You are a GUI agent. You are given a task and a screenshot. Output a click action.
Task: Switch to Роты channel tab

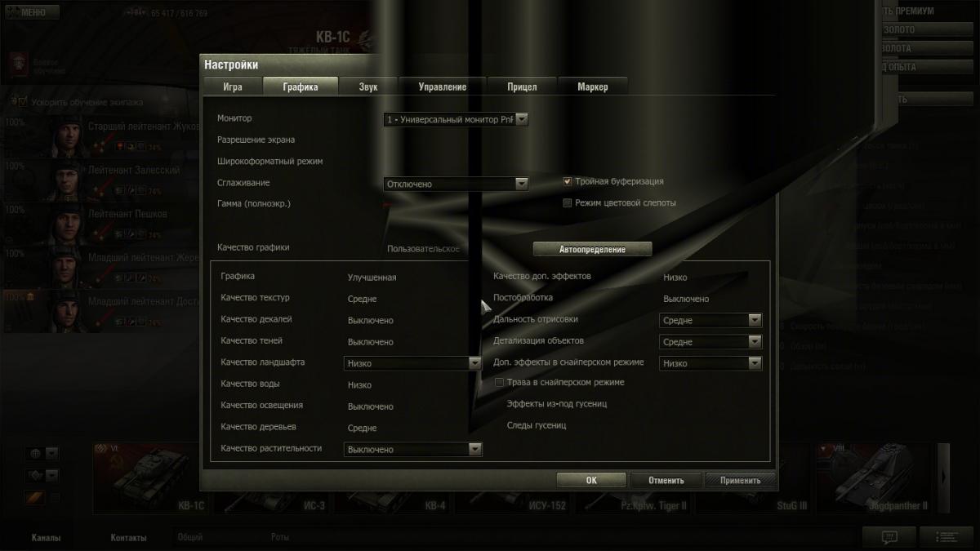280,538
